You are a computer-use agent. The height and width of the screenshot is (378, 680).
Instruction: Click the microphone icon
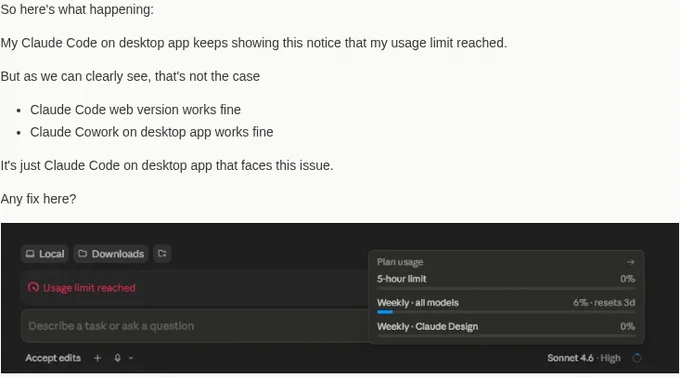[118, 358]
